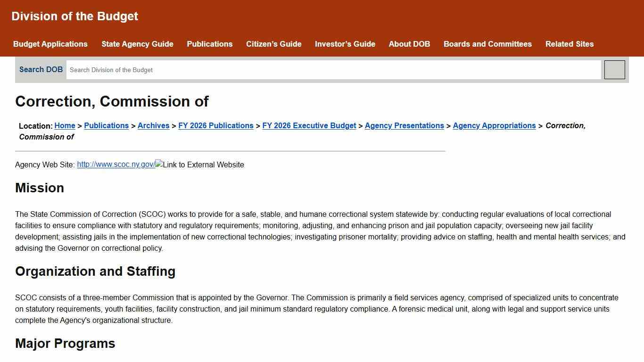Click the search submit button
Viewport: 644px width, 362px height.
(x=614, y=70)
